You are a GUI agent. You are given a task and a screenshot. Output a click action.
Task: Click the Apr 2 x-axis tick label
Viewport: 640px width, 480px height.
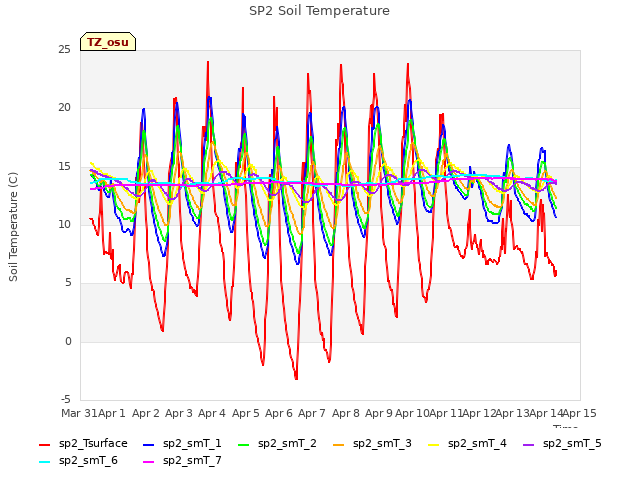[x=146, y=413]
